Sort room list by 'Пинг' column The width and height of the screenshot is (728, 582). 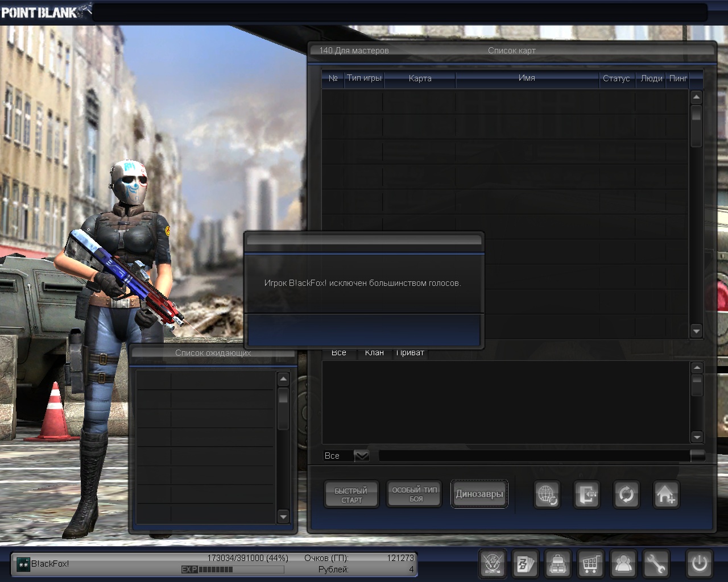[x=678, y=78]
